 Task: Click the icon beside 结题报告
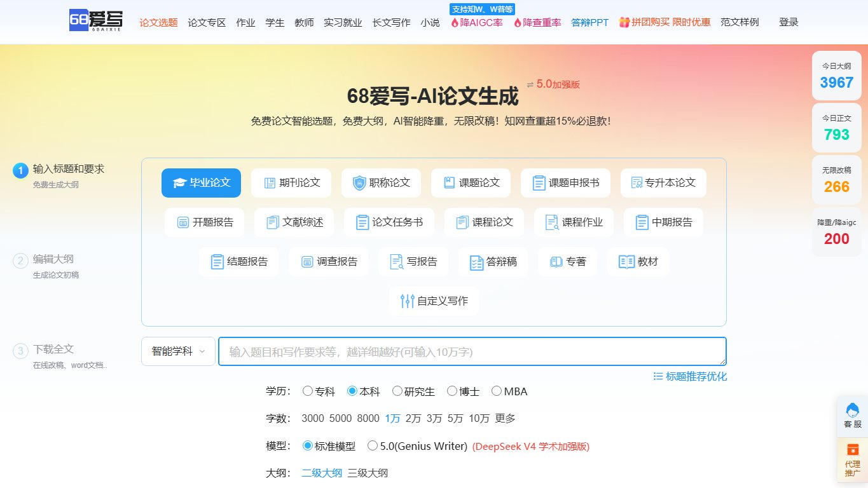[217, 262]
